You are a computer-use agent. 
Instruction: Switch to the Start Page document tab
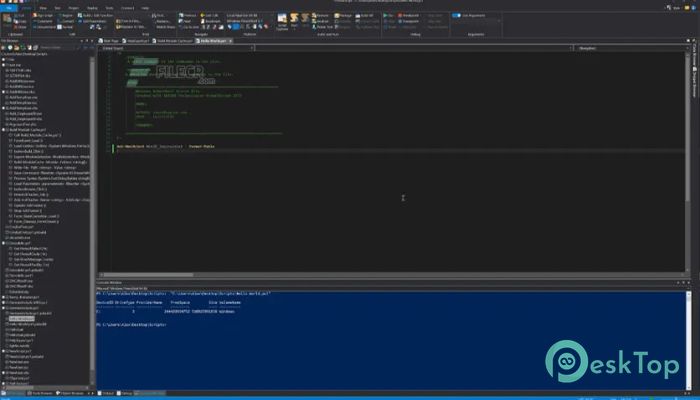[x=108, y=41]
